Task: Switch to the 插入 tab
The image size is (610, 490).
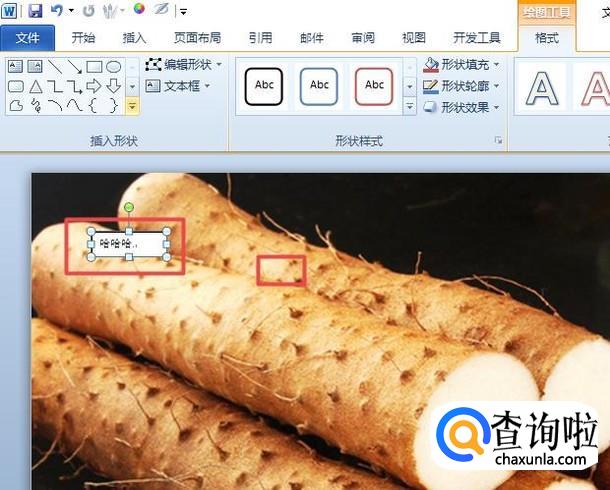Action: point(134,38)
